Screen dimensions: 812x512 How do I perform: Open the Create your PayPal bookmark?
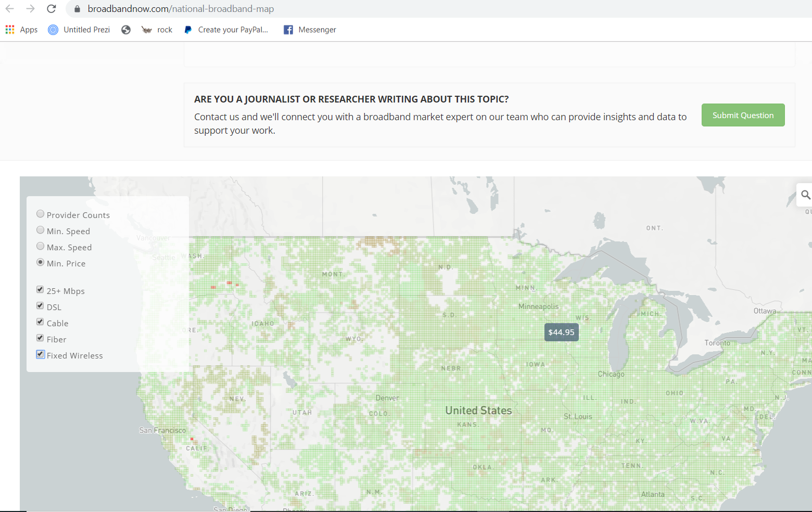click(x=226, y=30)
